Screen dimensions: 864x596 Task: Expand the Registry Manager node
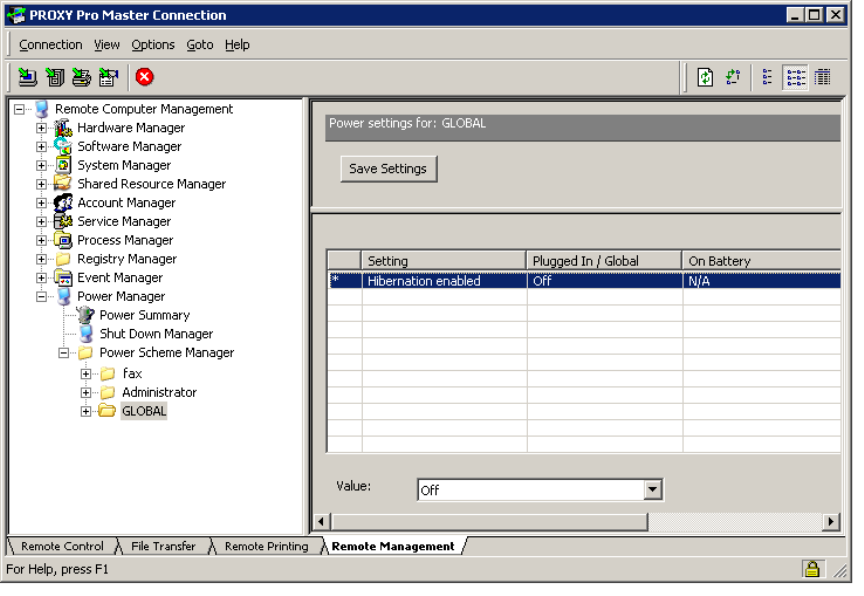click(x=41, y=259)
